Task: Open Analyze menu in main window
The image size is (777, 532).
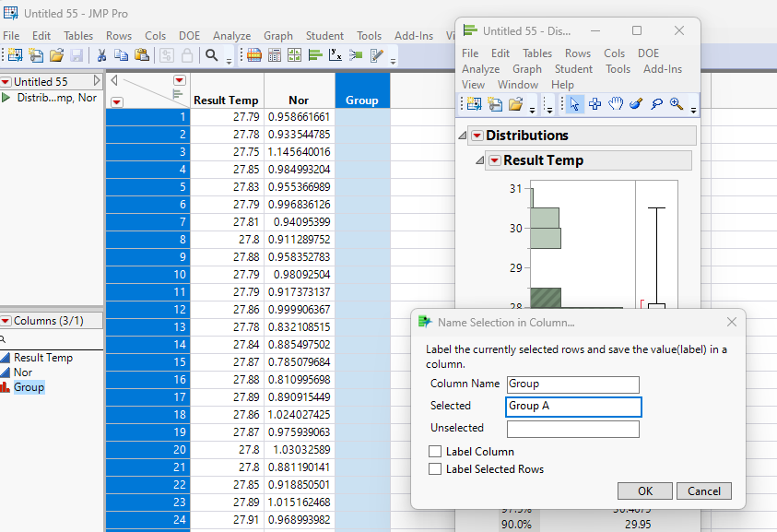Action: pos(231,36)
